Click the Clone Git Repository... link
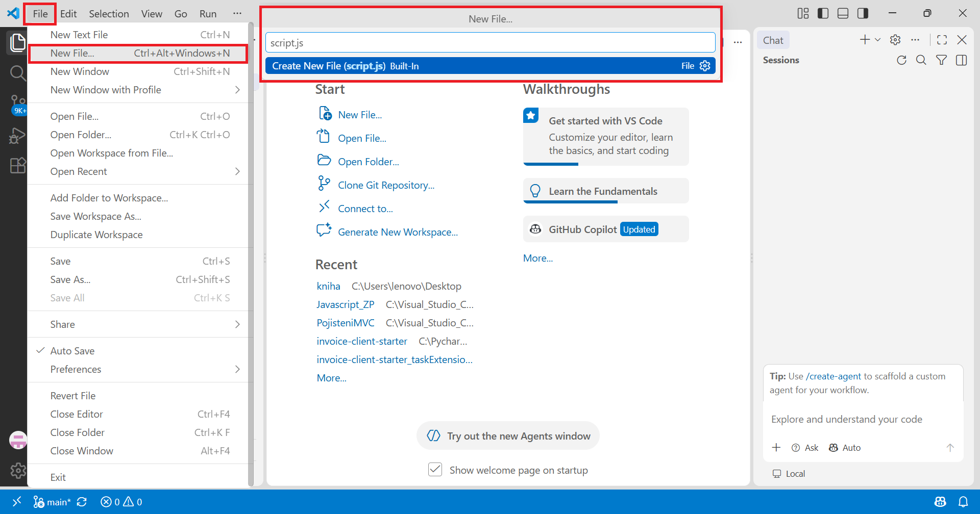The width and height of the screenshot is (980, 514). (x=386, y=185)
